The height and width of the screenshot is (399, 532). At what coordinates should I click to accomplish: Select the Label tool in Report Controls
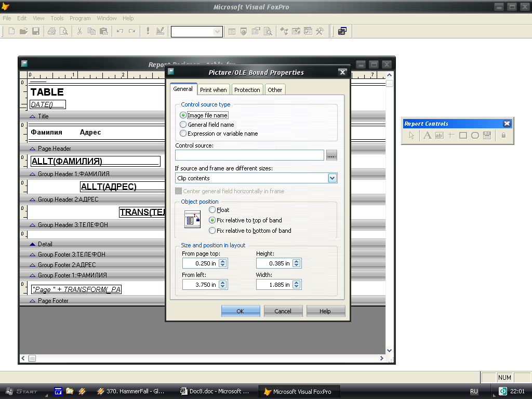(x=428, y=136)
